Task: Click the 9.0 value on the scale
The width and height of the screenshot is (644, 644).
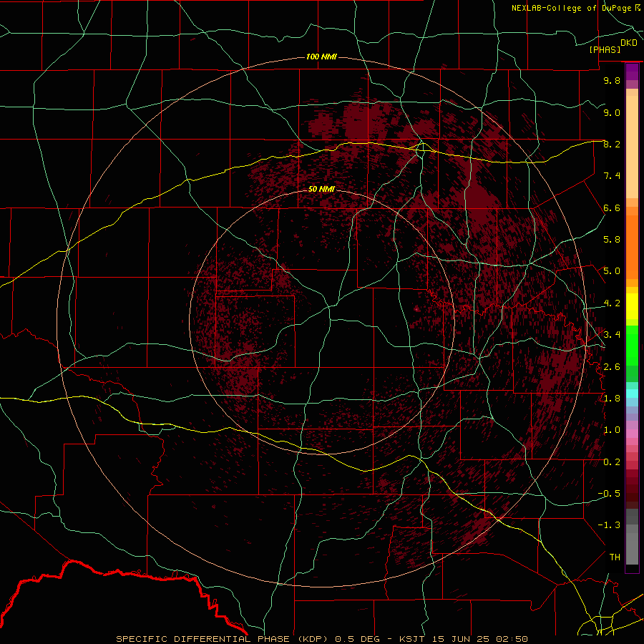Action: (612, 112)
